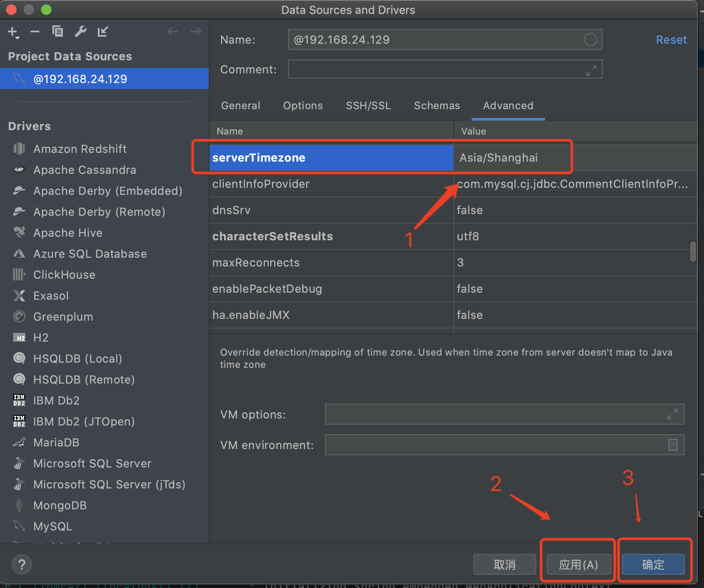
Task: Select @192.168.24.129 project data source
Action: (x=104, y=79)
